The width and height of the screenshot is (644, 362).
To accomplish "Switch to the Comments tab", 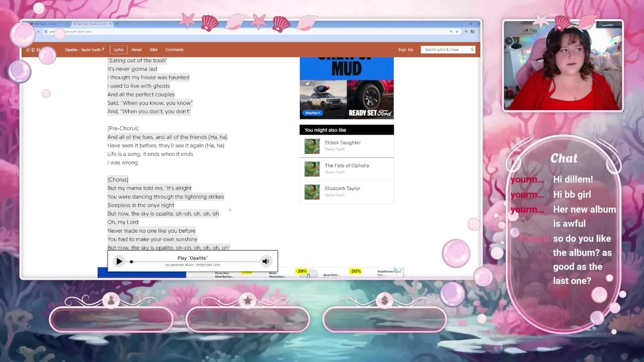I will point(175,50).
